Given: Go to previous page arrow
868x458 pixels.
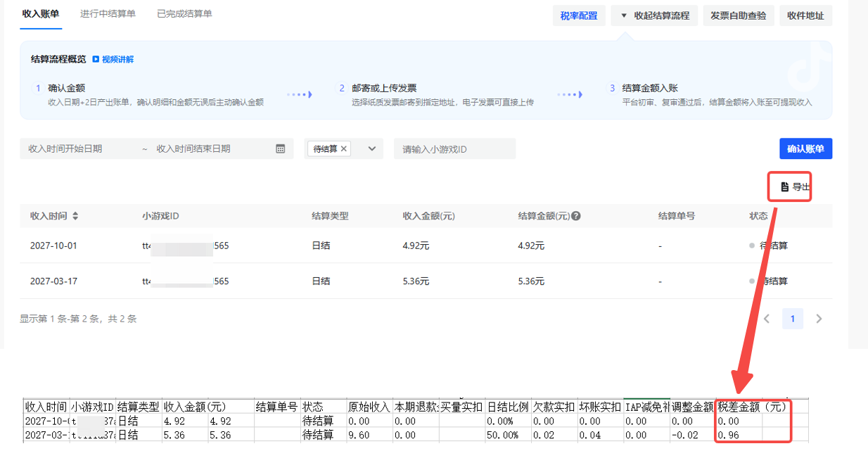Looking at the screenshot, I should [767, 319].
